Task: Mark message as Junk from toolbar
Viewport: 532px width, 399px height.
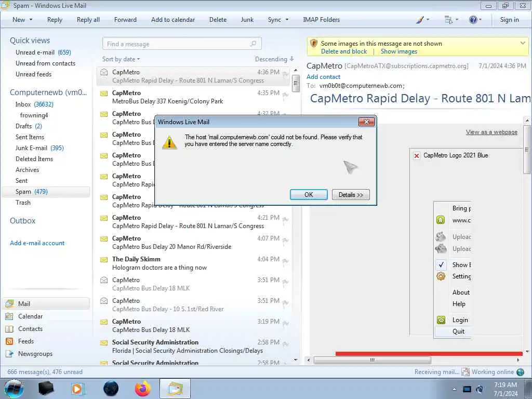Action: point(247,20)
